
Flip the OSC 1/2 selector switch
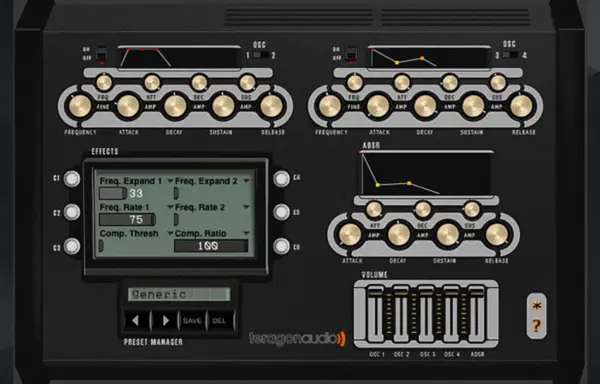(x=261, y=55)
